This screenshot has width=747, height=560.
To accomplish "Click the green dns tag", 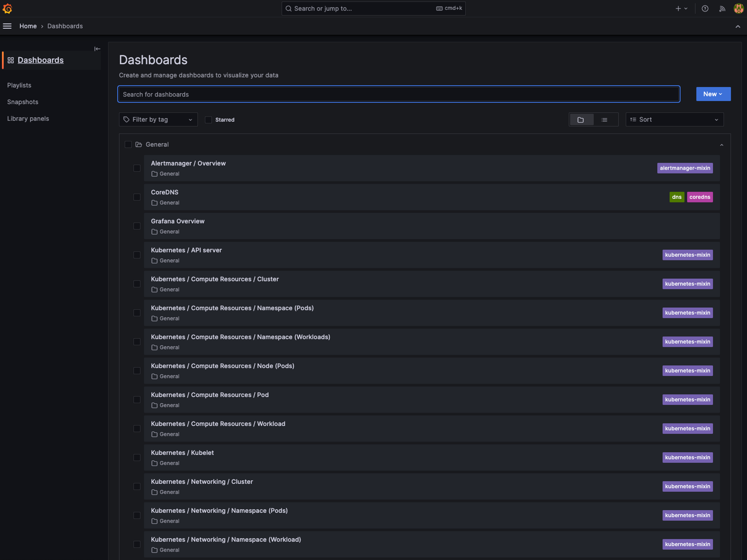I will (x=676, y=197).
